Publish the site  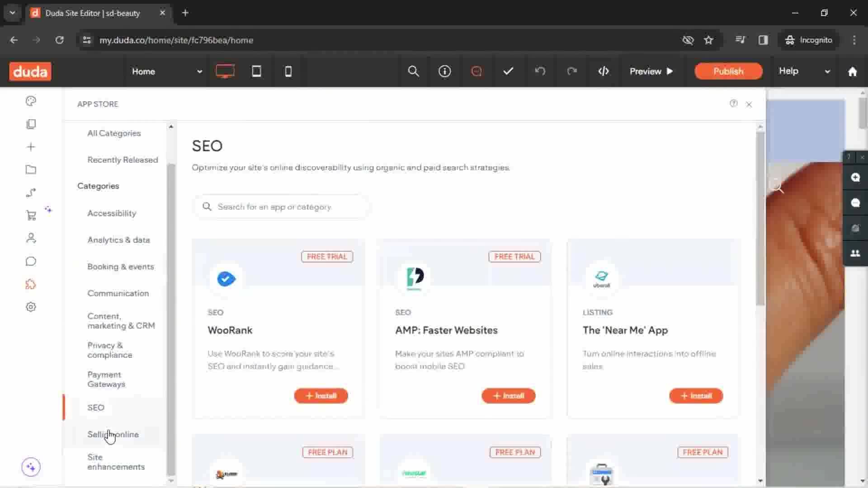[x=728, y=71]
